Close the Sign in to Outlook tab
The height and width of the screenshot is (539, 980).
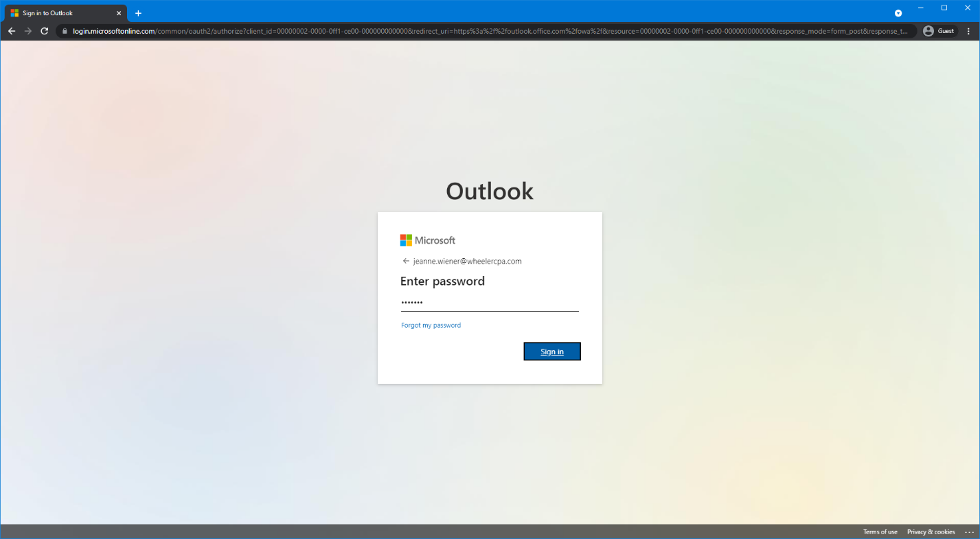[x=118, y=13]
